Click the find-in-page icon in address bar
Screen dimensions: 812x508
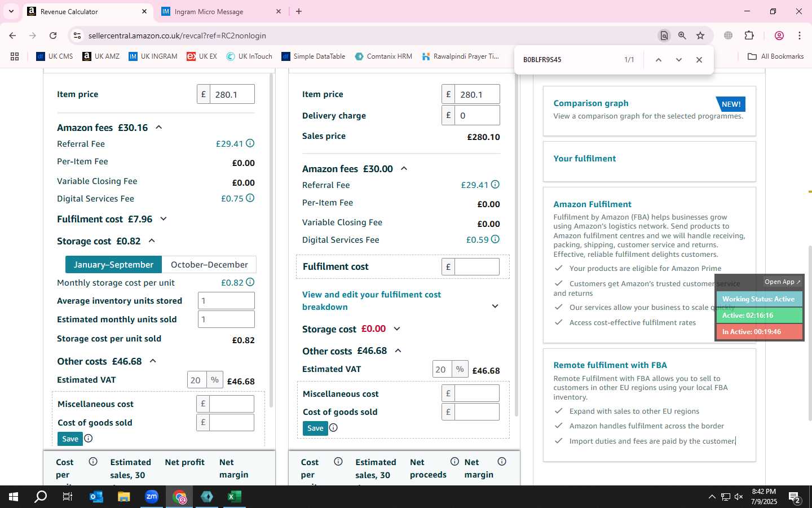664,36
